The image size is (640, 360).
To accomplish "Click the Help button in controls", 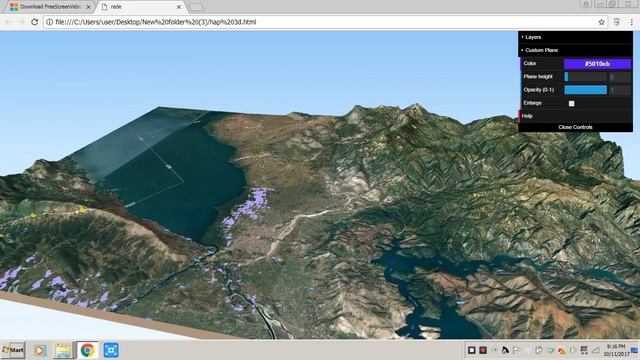I will pos(575,116).
